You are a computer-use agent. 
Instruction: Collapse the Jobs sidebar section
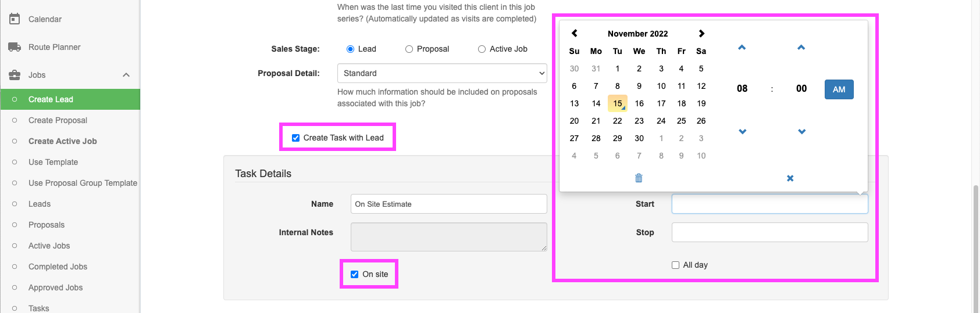(x=126, y=75)
